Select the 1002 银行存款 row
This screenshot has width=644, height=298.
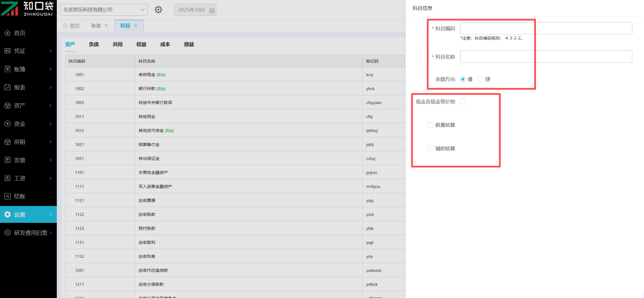pyautogui.click(x=215, y=89)
